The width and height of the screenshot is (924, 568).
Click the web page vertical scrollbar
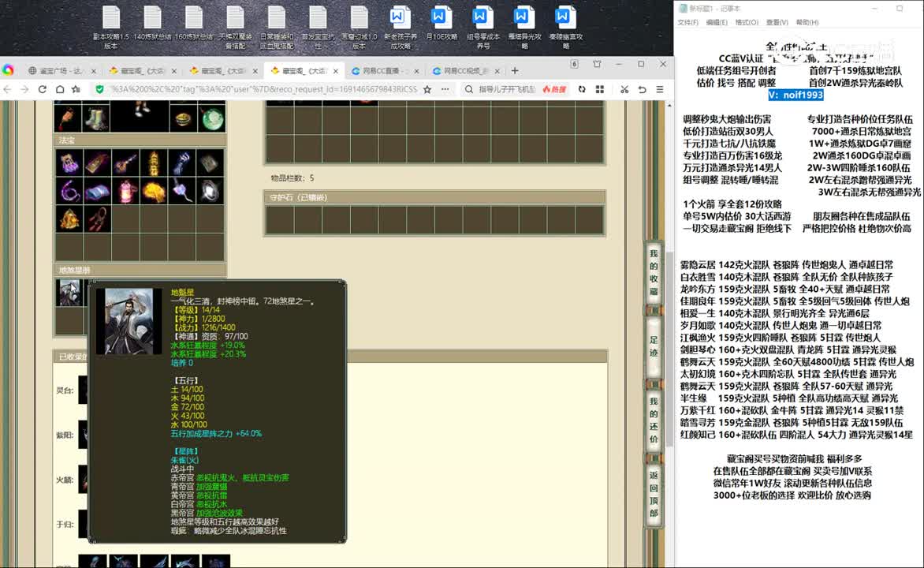[669, 348]
